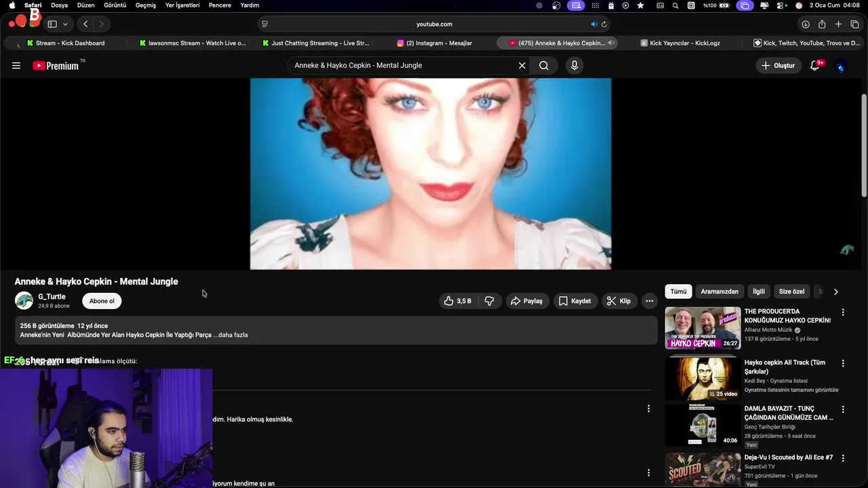The height and width of the screenshot is (488, 868).
Task: Clear the search box with X icon
Action: [522, 66]
